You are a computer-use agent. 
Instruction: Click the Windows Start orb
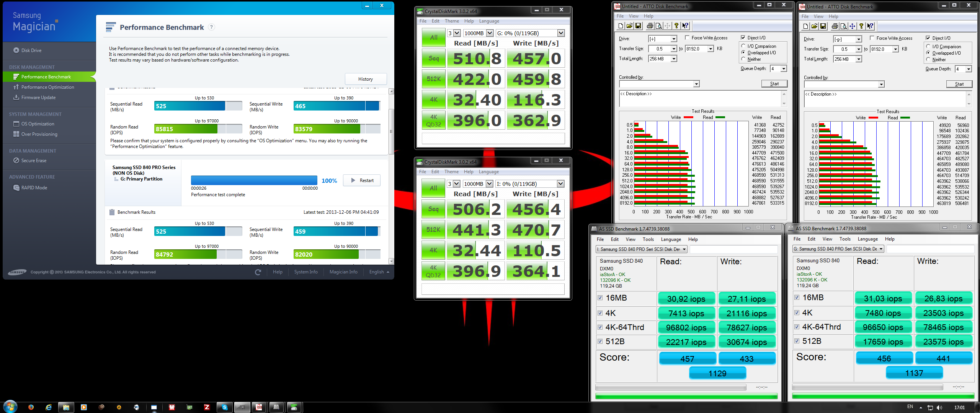pyautogui.click(x=10, y=406)
